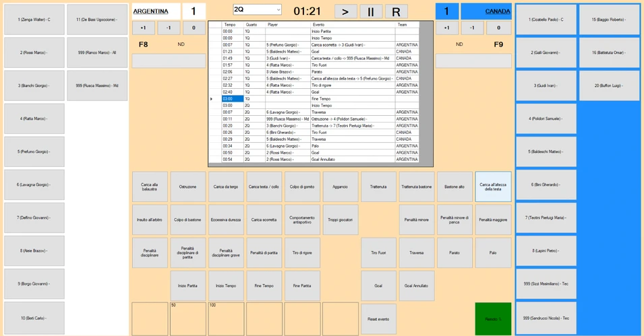644x336 pixels.
Task: Add one goal to Argentina with +1
Action: click(x=144, y=28)
